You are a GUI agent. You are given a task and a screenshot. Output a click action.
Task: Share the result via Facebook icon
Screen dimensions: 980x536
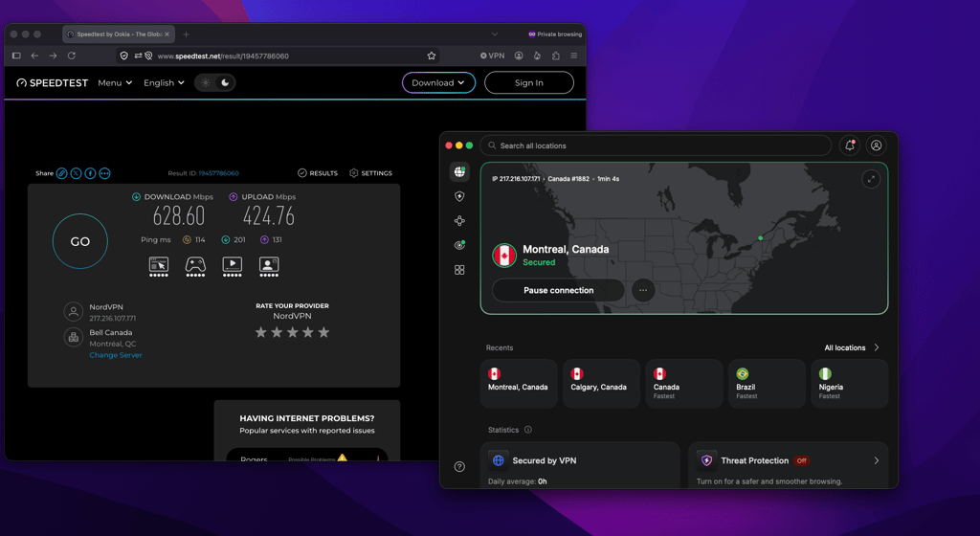[x=91, y=173]
